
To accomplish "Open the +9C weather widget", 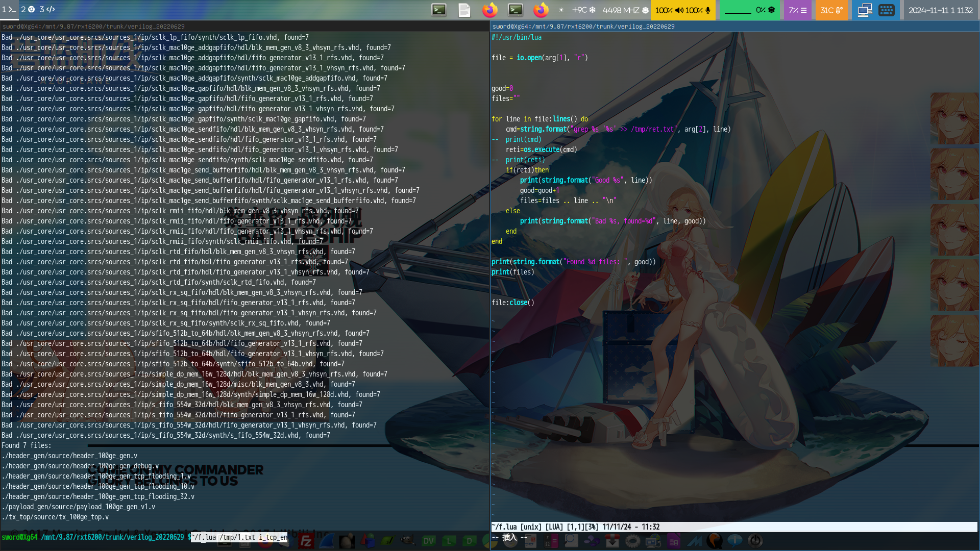I will [x=584, y=10].
